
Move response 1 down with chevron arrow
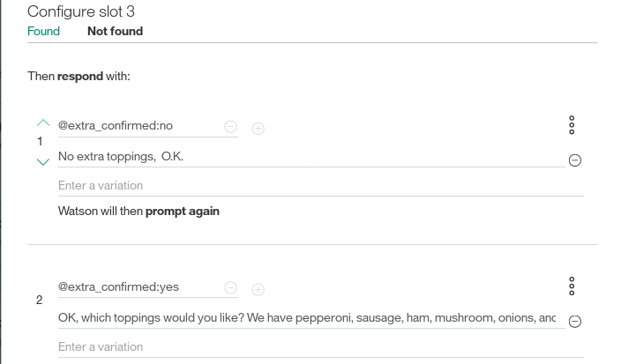(x=42, y=162)
